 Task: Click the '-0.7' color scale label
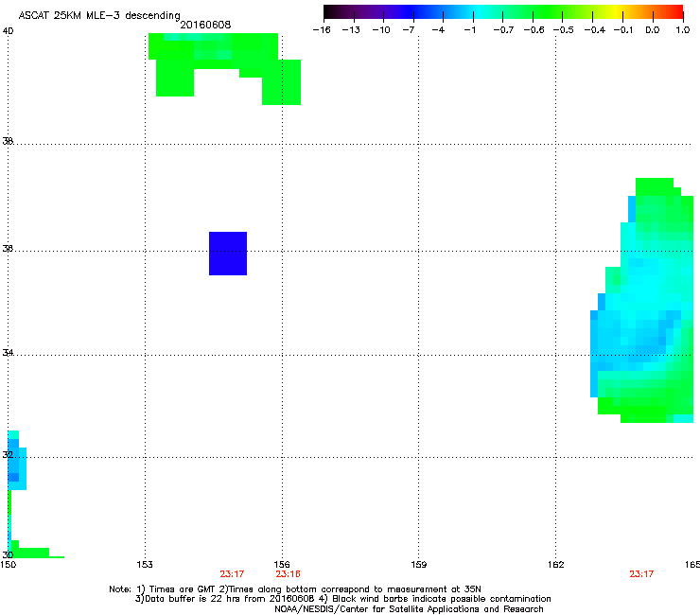click(503, 30)
